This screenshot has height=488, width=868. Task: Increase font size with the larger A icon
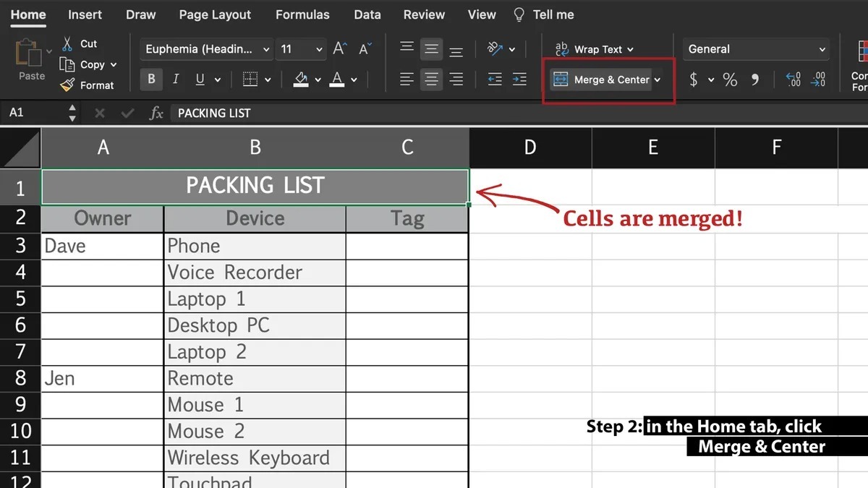[x=339, y=49]
